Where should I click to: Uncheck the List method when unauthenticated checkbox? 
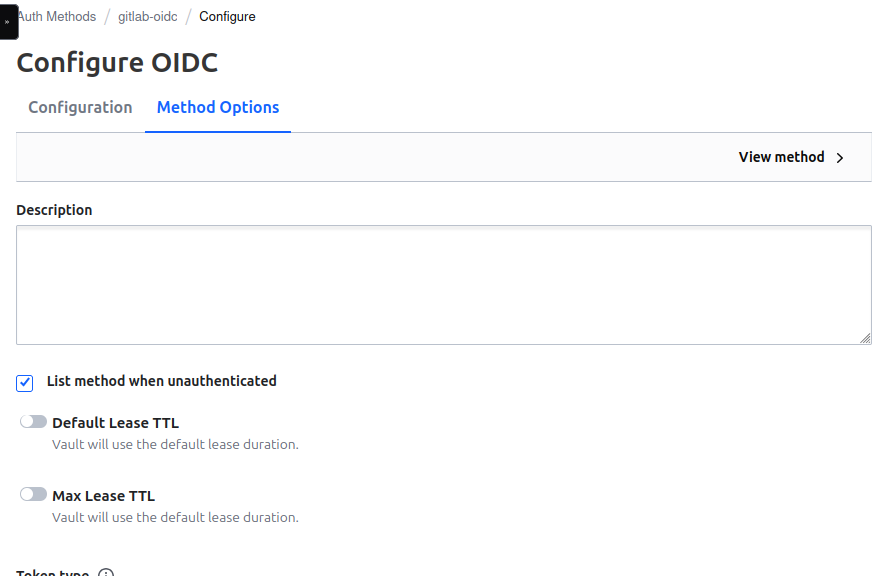[x=25, y=383]
